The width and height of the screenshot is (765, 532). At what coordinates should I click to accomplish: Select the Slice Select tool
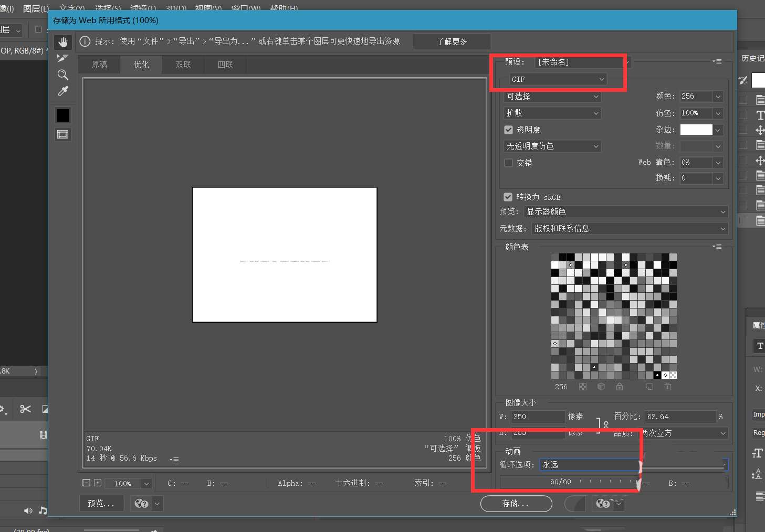point(63,58)
